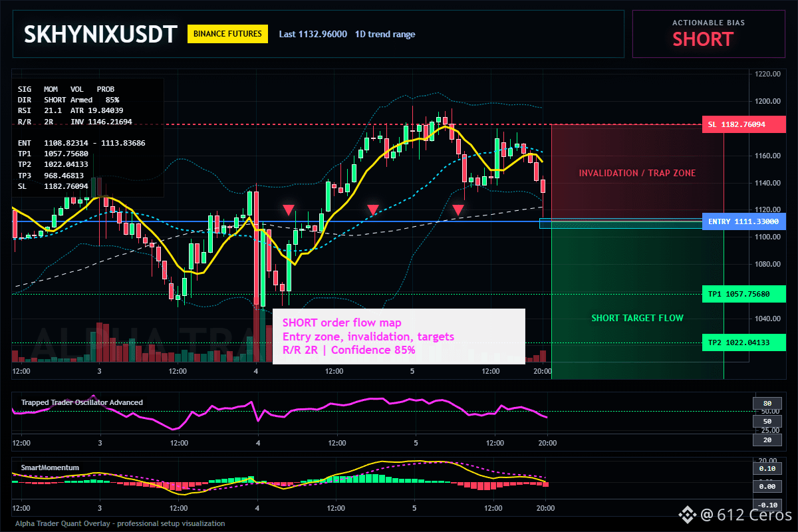Image resolution: width=798 pixels, height=532 pixels.
Task: Click the red SHORT bias label
Action: (x=703, y=39)
